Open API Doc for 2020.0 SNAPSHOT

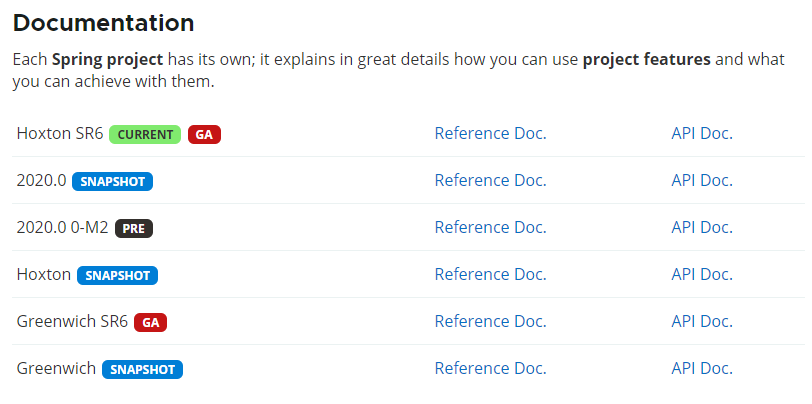[x=702, y=181]
